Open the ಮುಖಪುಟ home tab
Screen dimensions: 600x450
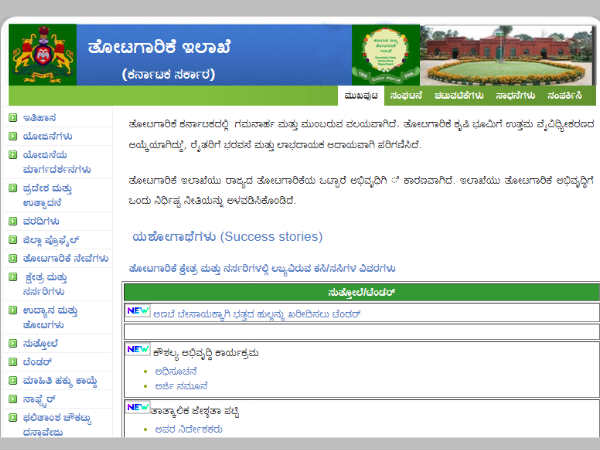click(x=360, y=96)
